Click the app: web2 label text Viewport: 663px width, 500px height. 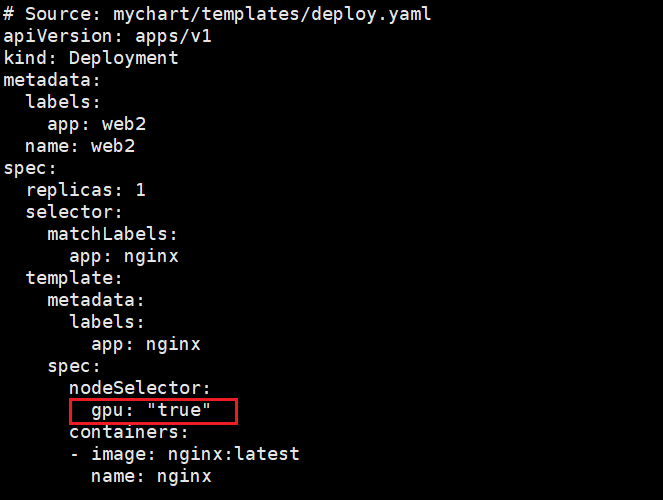pyautogui.click(x=102, y=124)
